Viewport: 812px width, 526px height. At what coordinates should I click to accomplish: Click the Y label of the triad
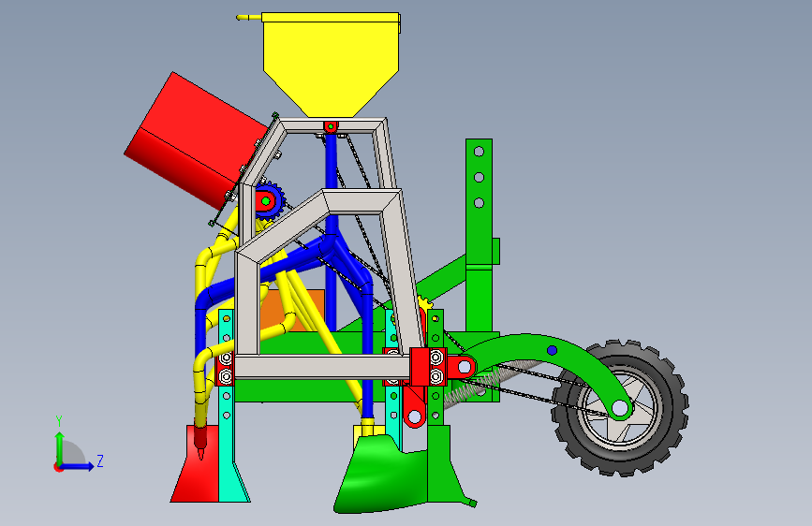click(59, 421)
